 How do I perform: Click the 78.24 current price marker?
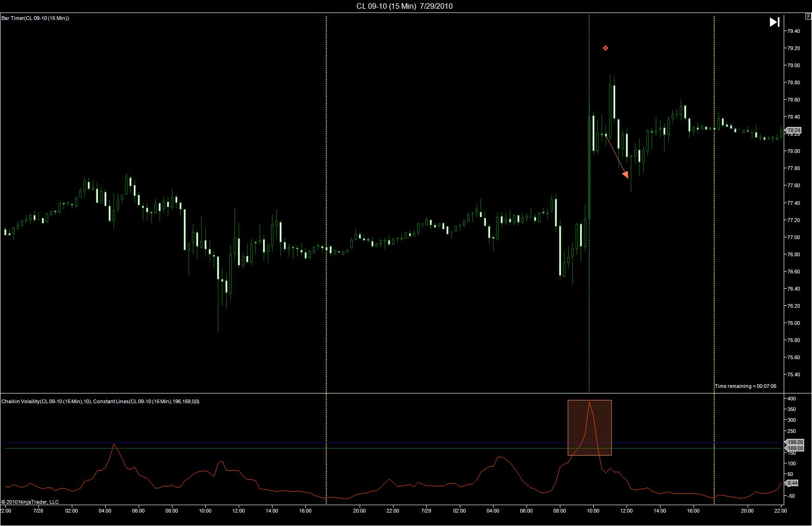tap(793, 130)
